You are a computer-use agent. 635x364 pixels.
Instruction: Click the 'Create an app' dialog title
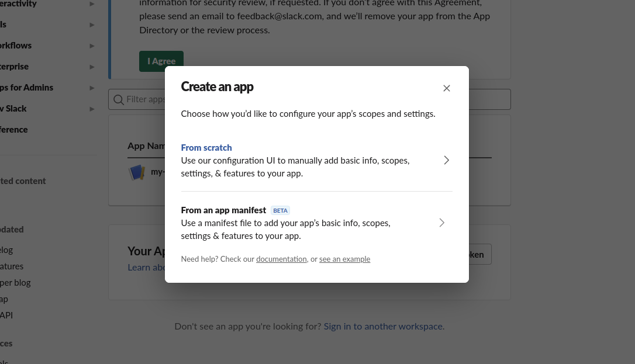tap(217, 86)
